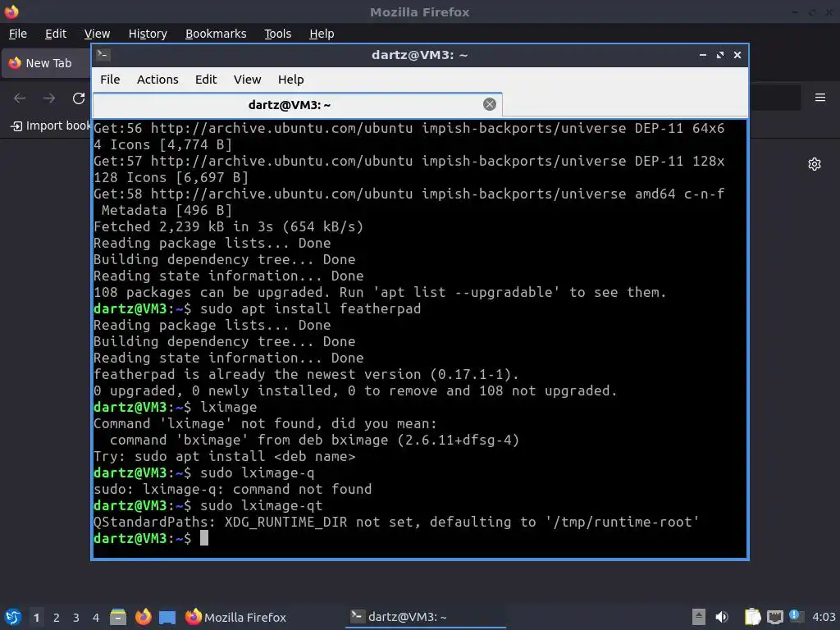Close the terminal window

click(737, 55)
